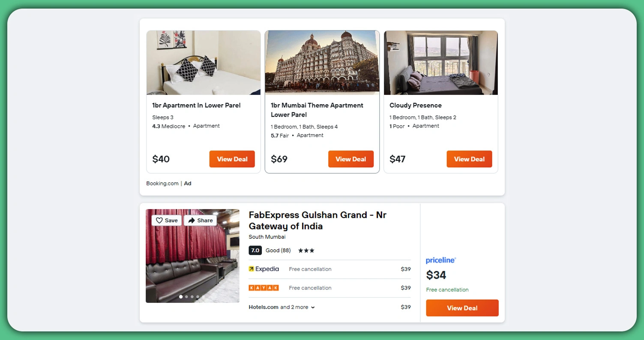This screenshot has height=340, width=644.
Task: Click the Expedia logo
Action: coord(264,269)
